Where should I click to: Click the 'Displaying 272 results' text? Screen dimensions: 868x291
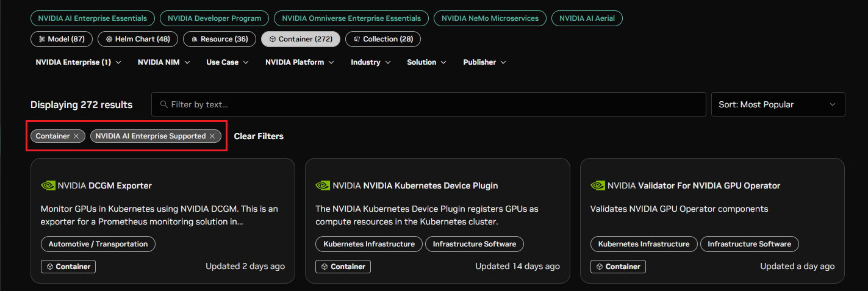click(x=82, y=104)
